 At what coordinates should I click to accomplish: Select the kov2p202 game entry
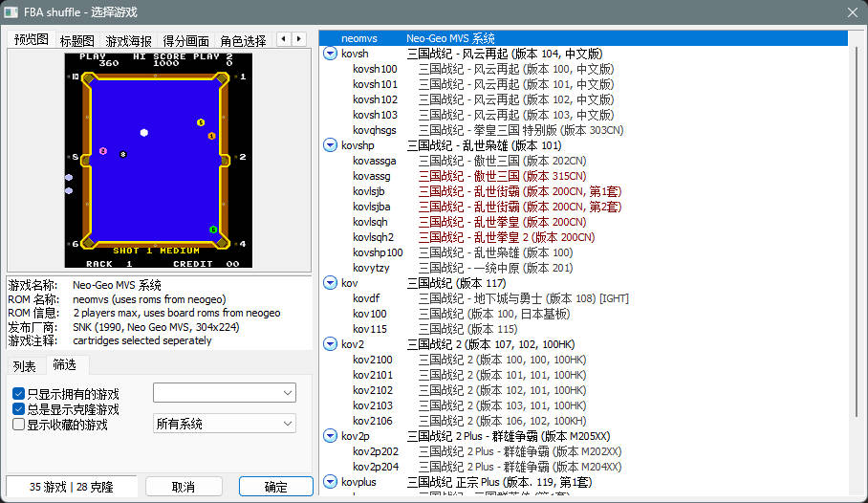click(x=583, y=451)
